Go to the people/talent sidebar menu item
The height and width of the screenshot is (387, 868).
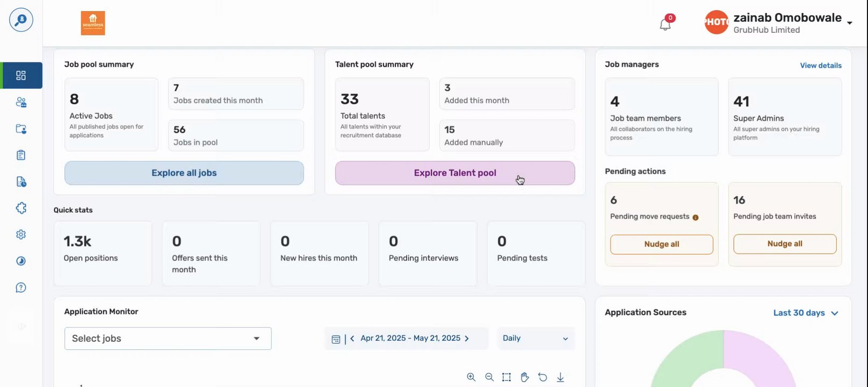21,102
